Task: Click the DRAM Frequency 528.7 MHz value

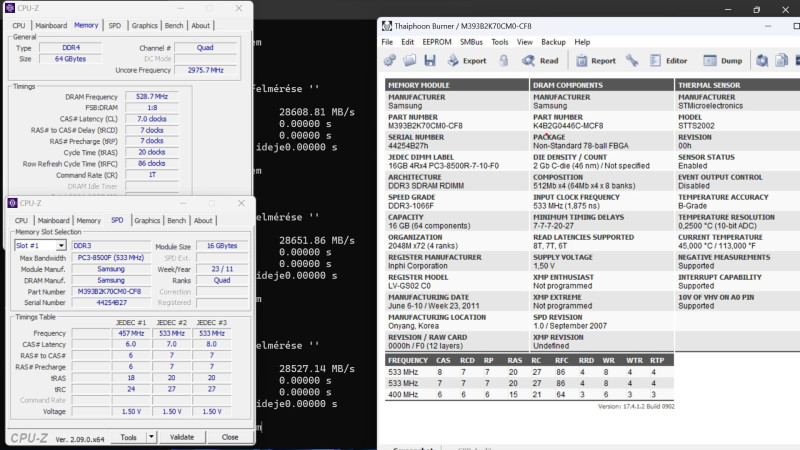Action: pos(152,96)
